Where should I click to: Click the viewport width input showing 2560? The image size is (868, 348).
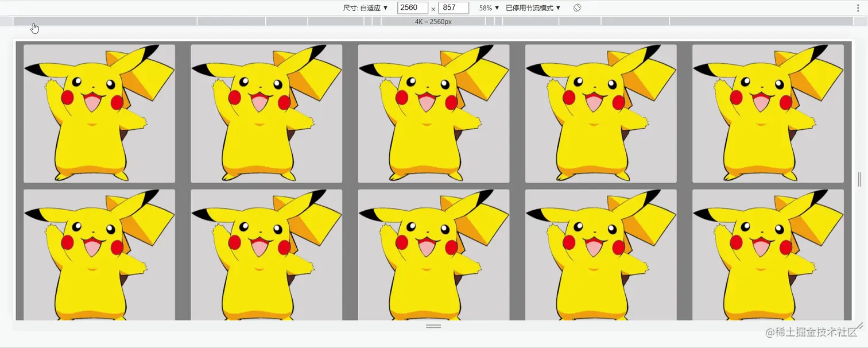click(412, 7)
